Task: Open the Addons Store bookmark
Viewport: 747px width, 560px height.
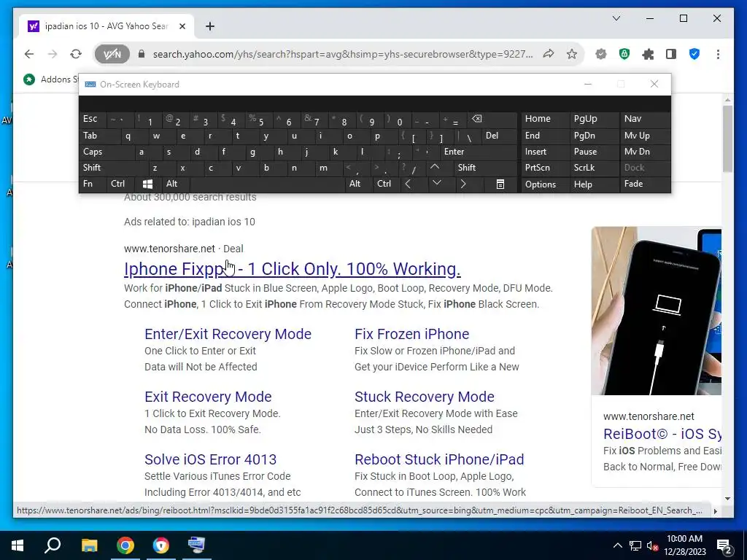Action: coord(50,79)
